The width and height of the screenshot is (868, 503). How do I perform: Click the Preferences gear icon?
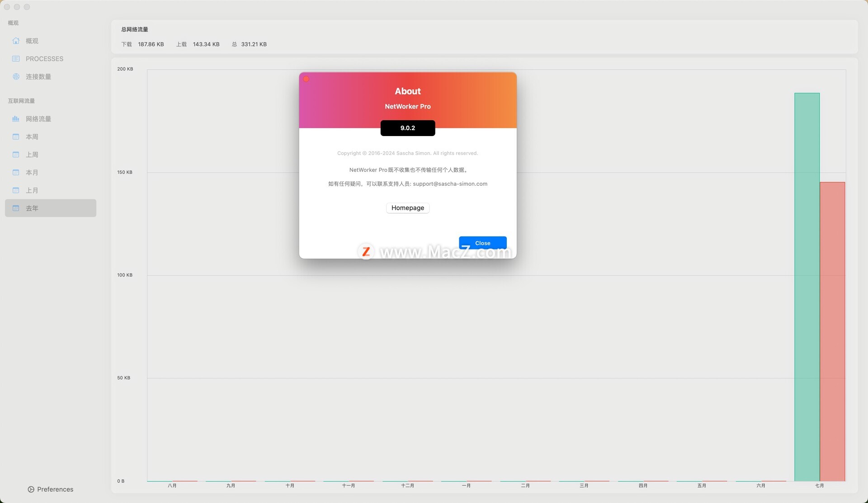pos(31,489)
